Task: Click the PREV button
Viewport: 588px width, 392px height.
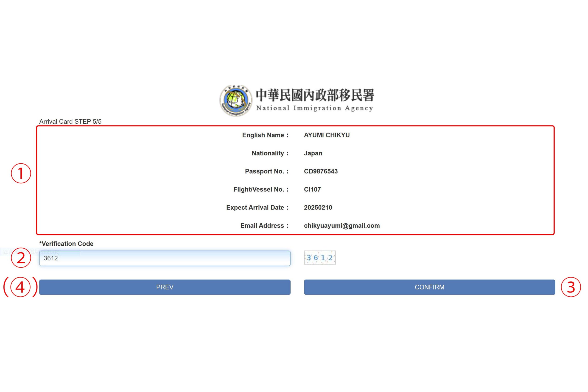Action: [165, 287]
